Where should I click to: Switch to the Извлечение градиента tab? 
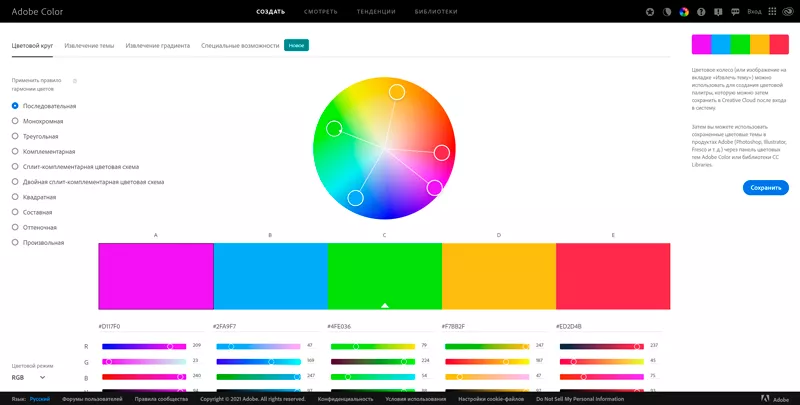click(x=158, y=45)
